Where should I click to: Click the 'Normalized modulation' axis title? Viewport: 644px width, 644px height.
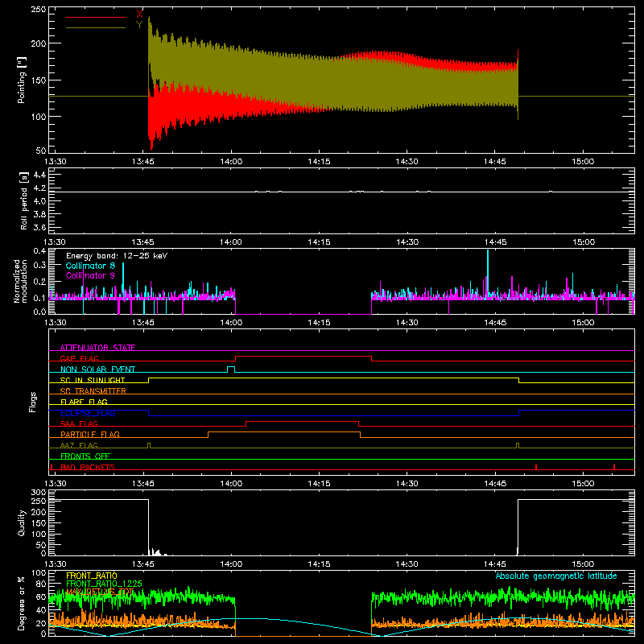[x=21, y=281]
